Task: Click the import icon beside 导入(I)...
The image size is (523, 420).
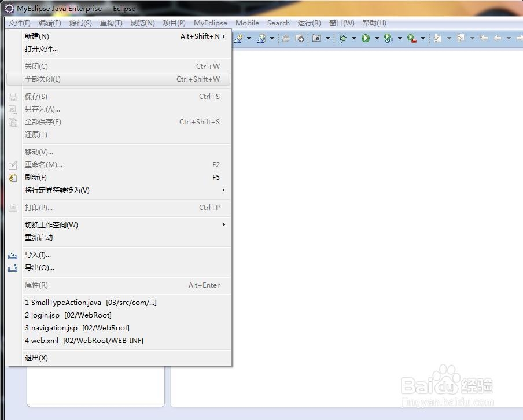Action: [13, 256]
